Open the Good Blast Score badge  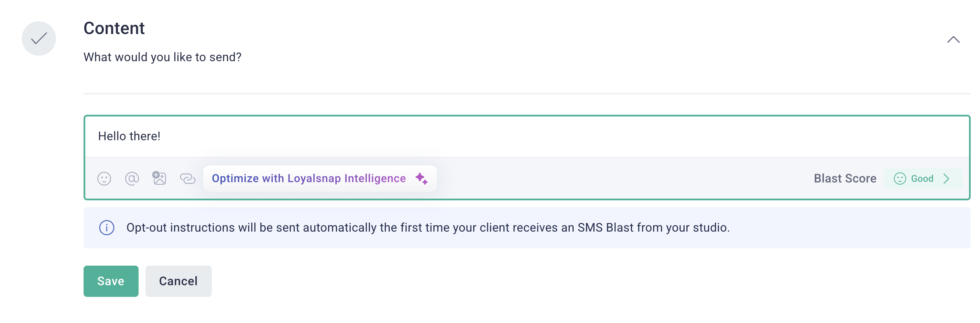pos(923,179)
